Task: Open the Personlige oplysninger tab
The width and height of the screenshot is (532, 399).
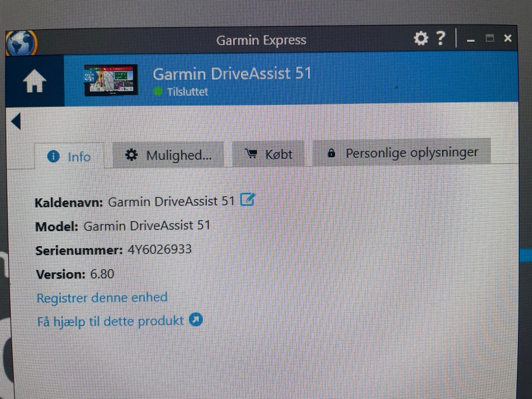Action: coord(402,153)
